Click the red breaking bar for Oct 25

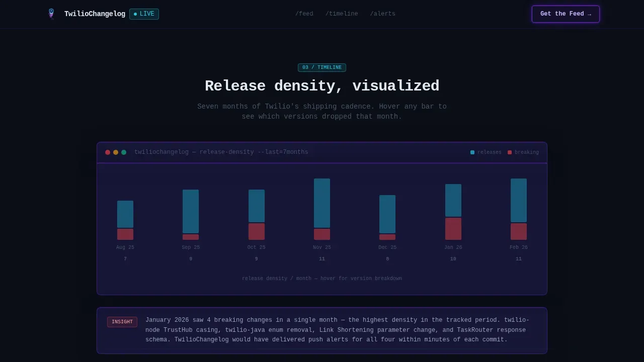click(x=257, y=231)
